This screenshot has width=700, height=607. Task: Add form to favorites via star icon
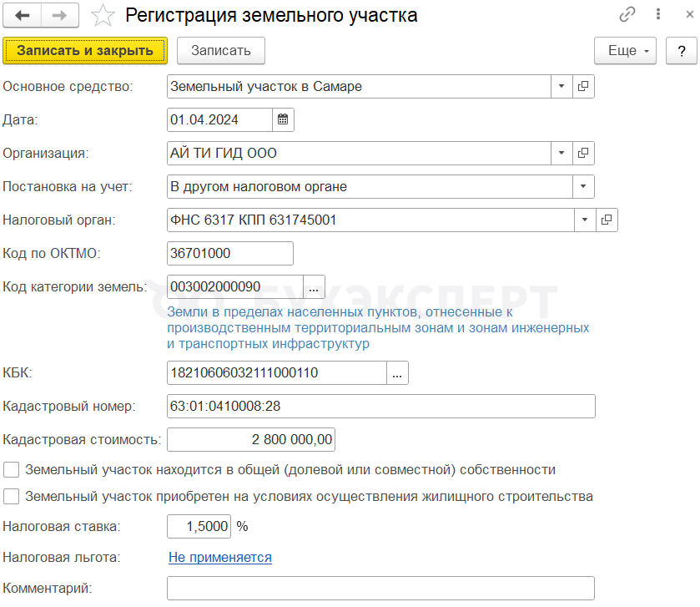(103, 16)
